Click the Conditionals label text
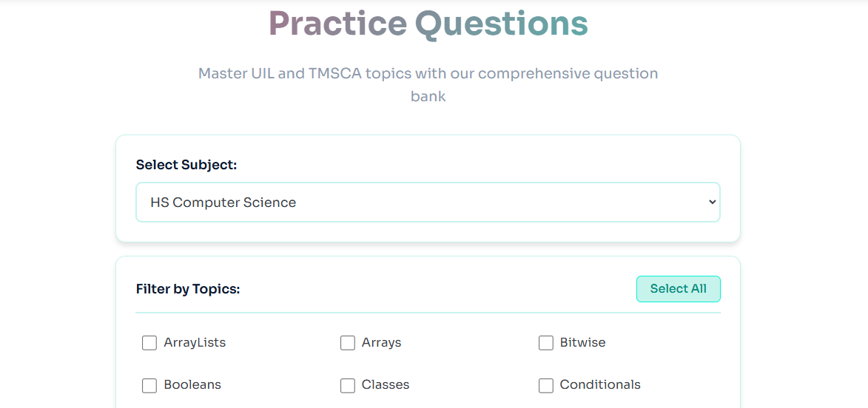This screenshot has height=408, width=868. [x=600, y=385]
